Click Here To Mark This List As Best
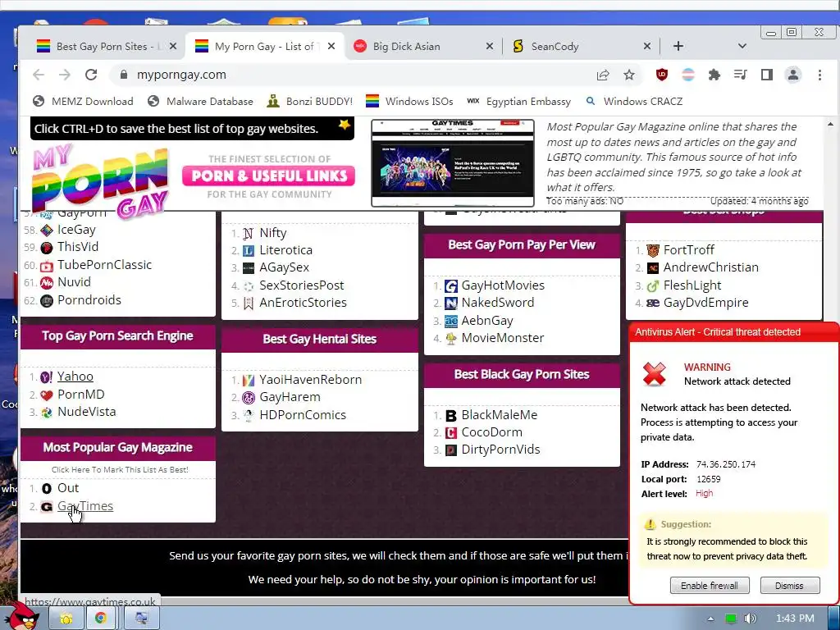Viewport: 840px width, 630px height. (120, 469)
